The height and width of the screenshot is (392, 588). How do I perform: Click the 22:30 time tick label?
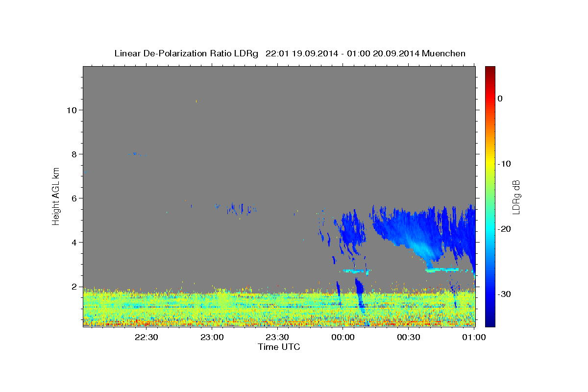(146, 337)
